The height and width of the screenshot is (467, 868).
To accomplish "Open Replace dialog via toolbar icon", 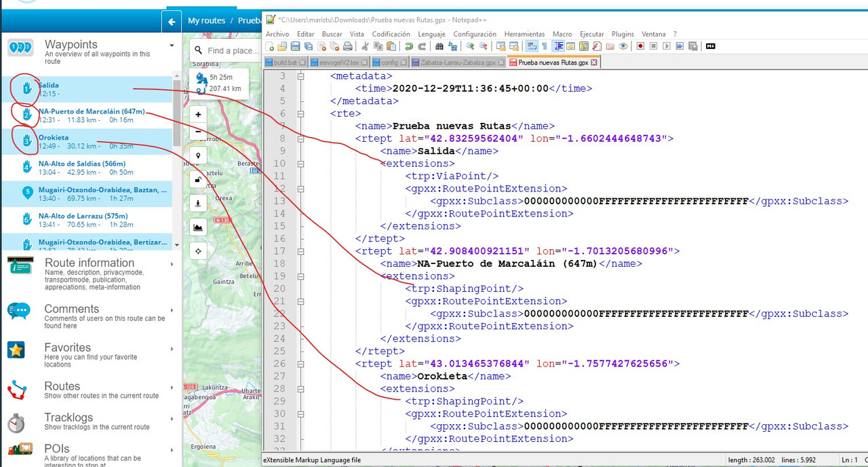I will 452,46.
